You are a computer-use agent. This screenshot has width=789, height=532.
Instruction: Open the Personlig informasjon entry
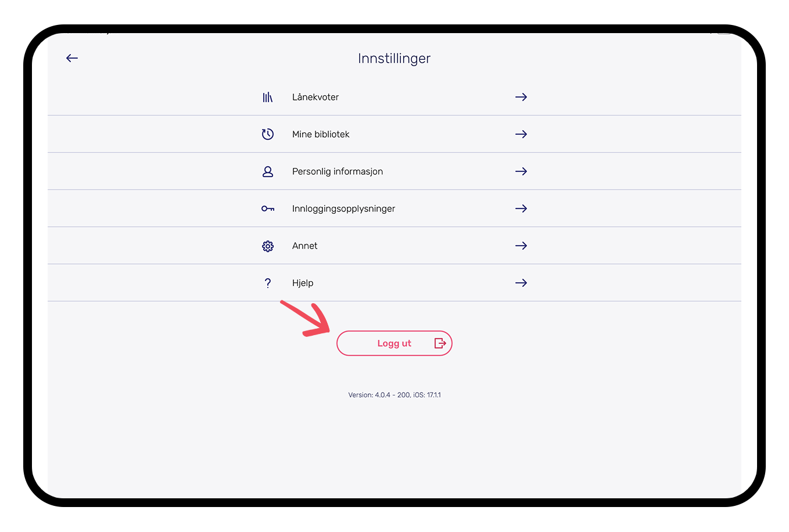395,171
